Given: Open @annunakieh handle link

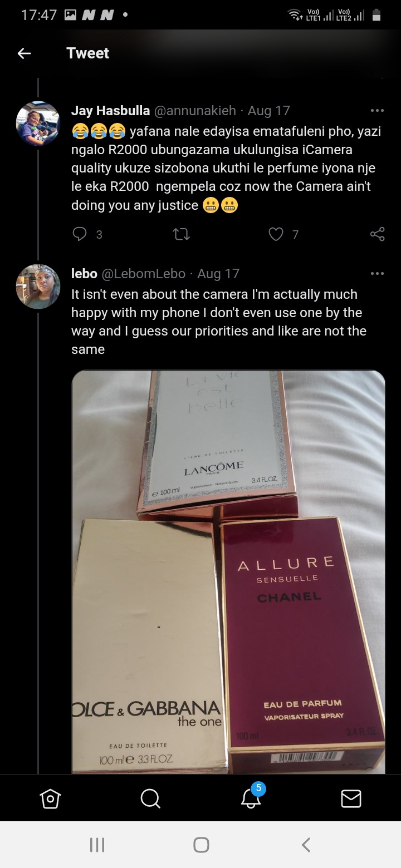Looking at the screenshot, I should point(194,111).
